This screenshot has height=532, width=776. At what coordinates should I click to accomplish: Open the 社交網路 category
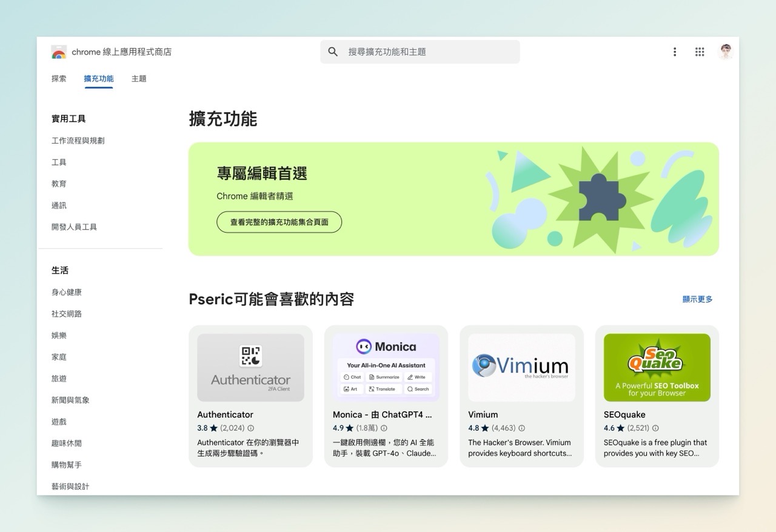point(67,314)
